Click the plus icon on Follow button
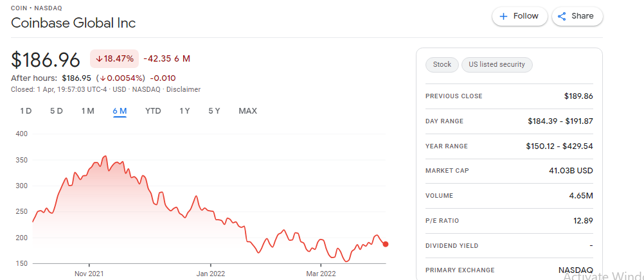This screenshot has height=280, width=644. [503, 17]
